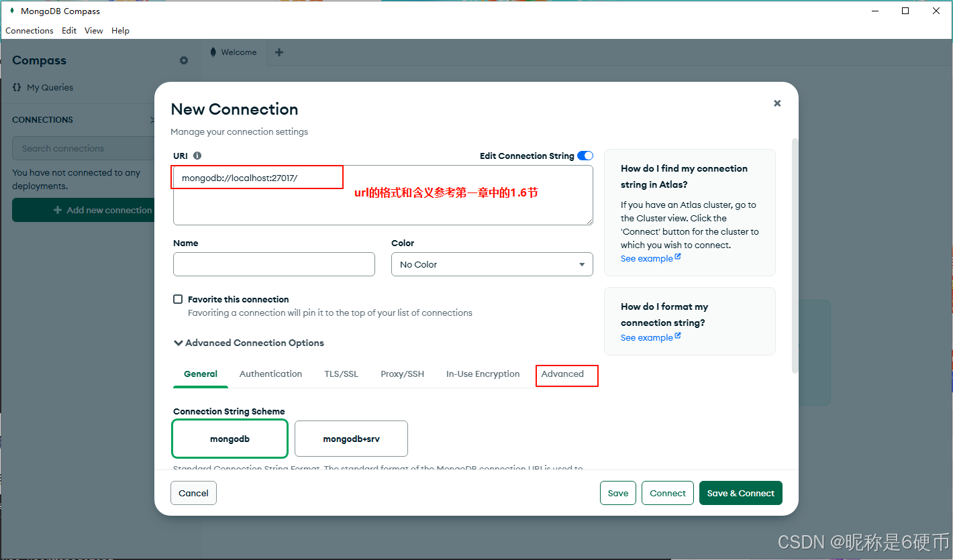953x560 pixels.
Task: Switch to the TLS/SSL tab
Action: pyautogui.click(x=341, y=374)
